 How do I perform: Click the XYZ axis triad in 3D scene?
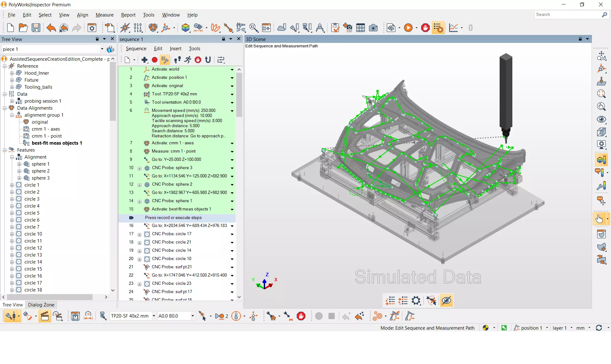pos(265,281)
